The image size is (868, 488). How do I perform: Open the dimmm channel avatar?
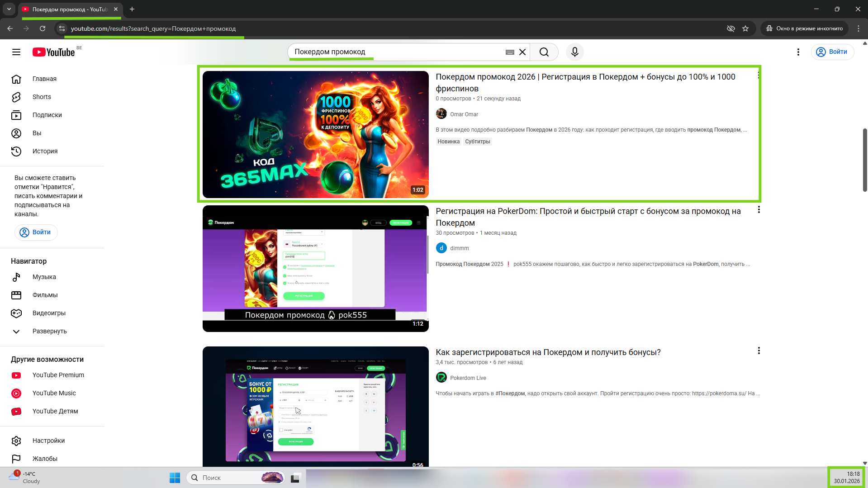pos(441,248)
